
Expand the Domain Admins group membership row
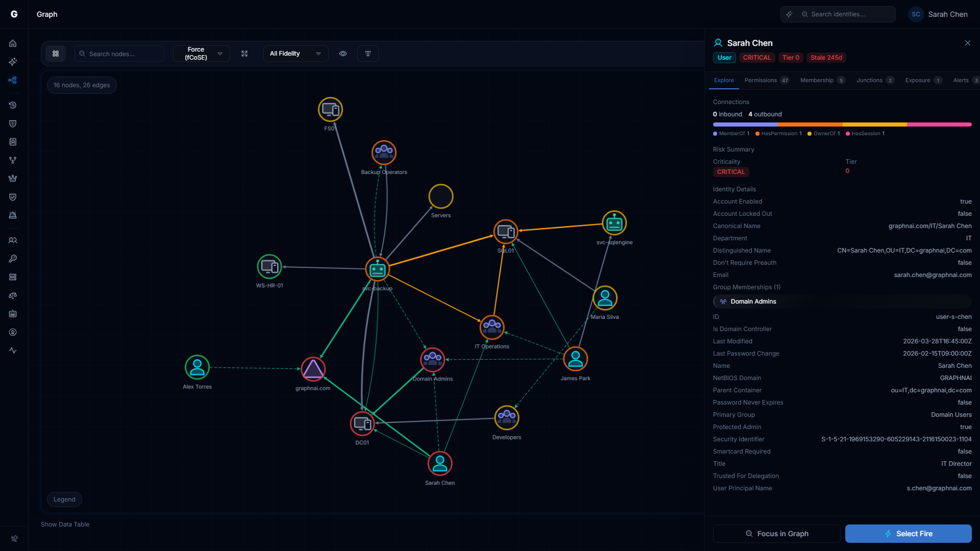(842, 301)
